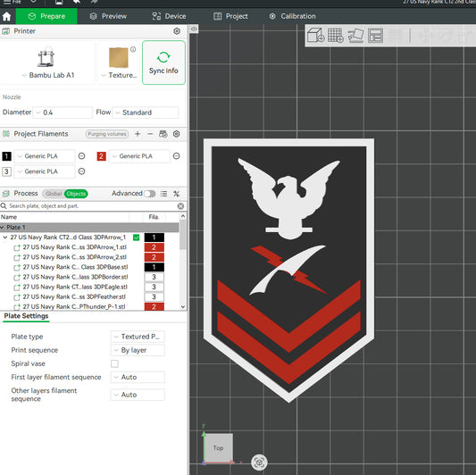Open the Flow Standard dropdown
Viewport: 476px width, 475px height.
pyautogui.click(x=146, y=112)
